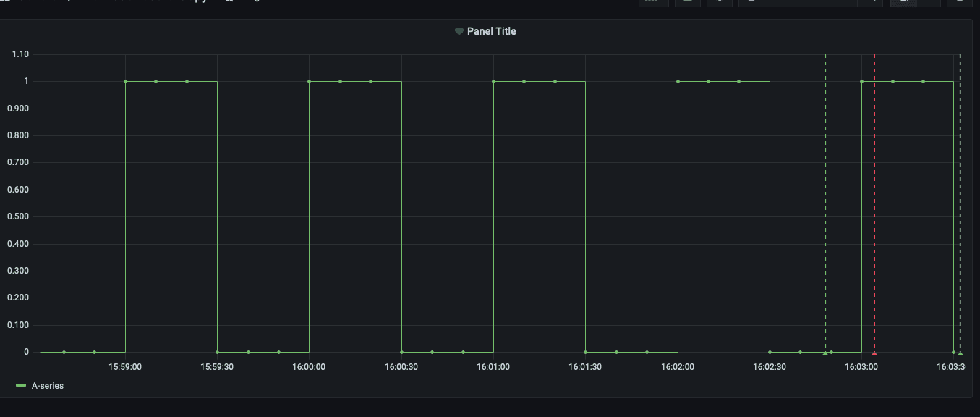
Task: Open the Panel Title dropdown menu
Action: [x=491, y=31]
